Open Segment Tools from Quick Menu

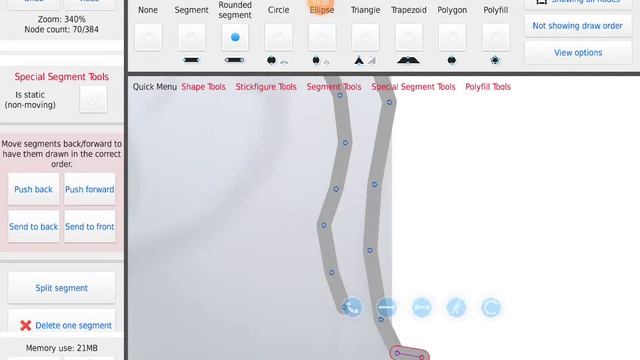pyautogui.click(x=334, y=87)
